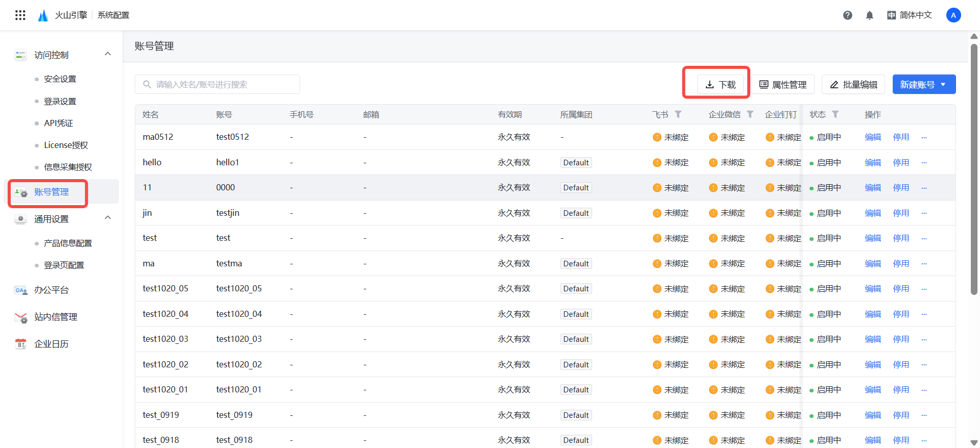Click the 下载 download button
The width and height of the screenshot is (980, 448).
coord(720,85)
